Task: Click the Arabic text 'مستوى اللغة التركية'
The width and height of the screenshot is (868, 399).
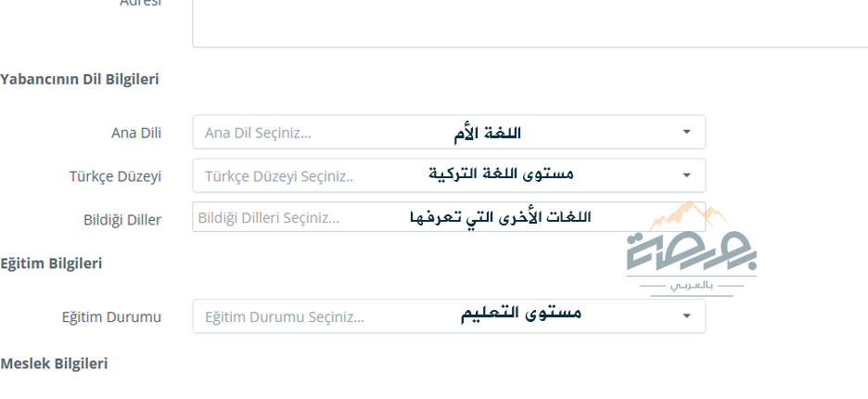Action: [501, 174]
